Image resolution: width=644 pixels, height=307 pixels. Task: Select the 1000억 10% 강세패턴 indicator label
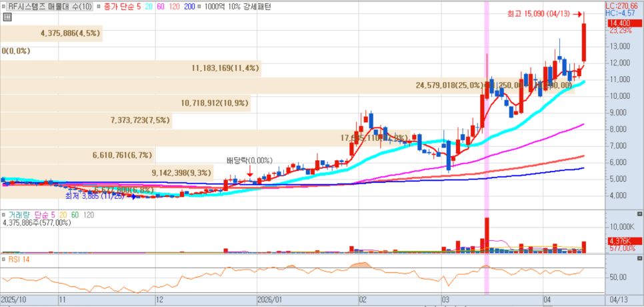(x=237, y=7)
